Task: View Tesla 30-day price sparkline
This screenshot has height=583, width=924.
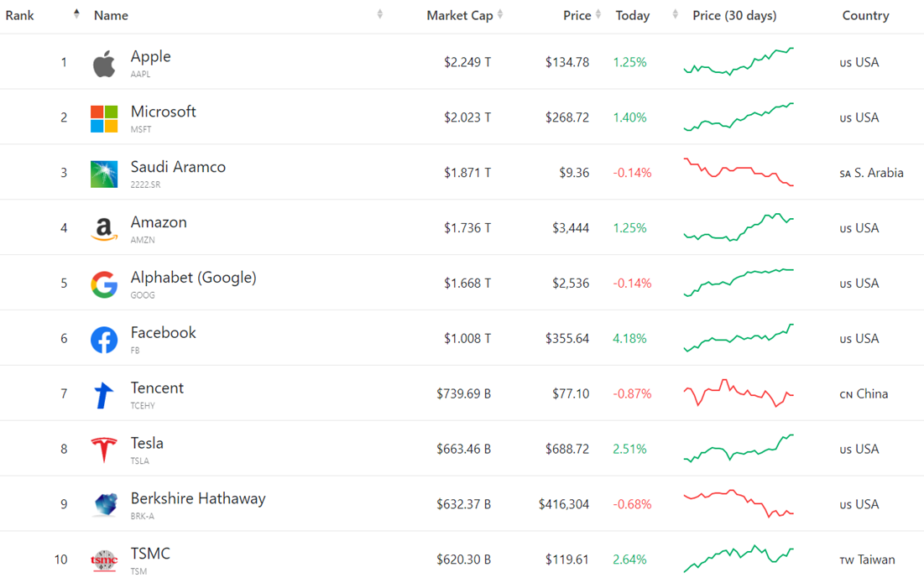Action: tap(739, 449)
